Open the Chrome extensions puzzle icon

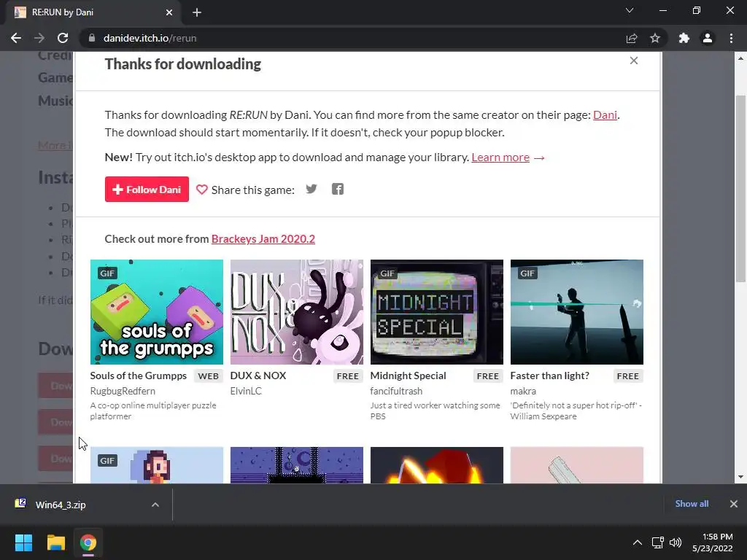point(684,38)
